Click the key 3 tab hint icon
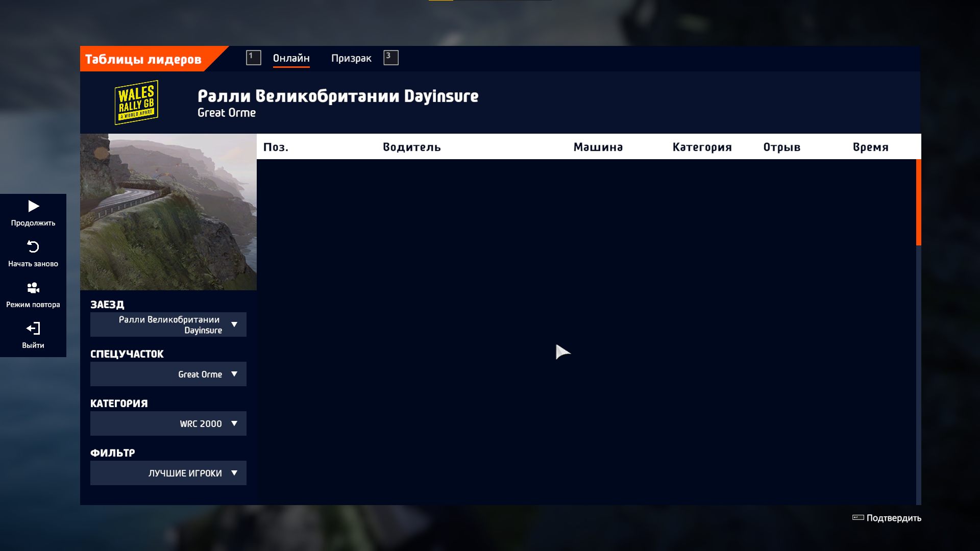 390,58
